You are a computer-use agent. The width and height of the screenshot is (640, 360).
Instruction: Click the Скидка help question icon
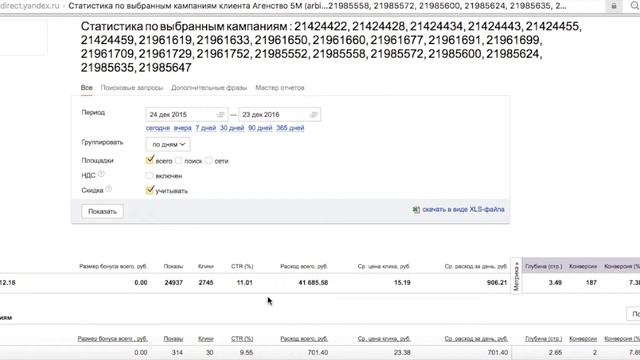(109, 189)
